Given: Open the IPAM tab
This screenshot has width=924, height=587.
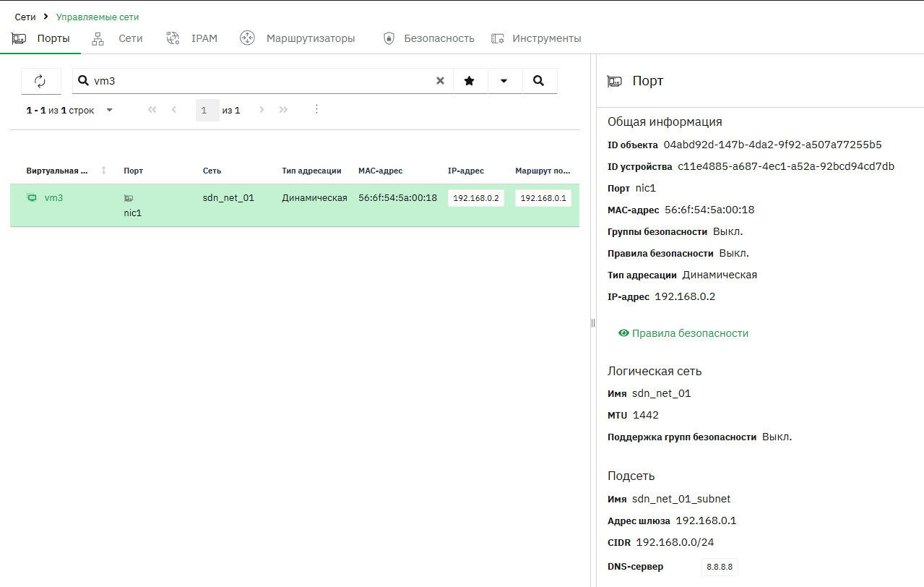Looking at the screenshot, I should click(x=192, y=38).
